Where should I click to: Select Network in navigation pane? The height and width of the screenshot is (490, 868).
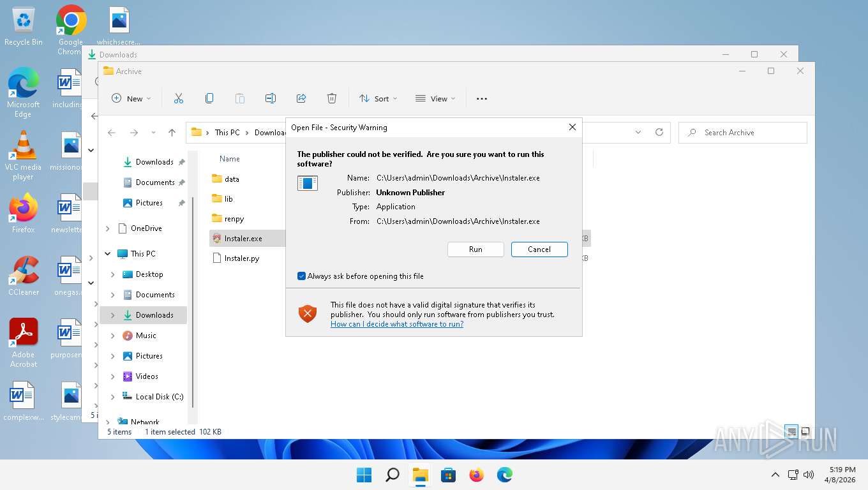(x=145, y=422)
